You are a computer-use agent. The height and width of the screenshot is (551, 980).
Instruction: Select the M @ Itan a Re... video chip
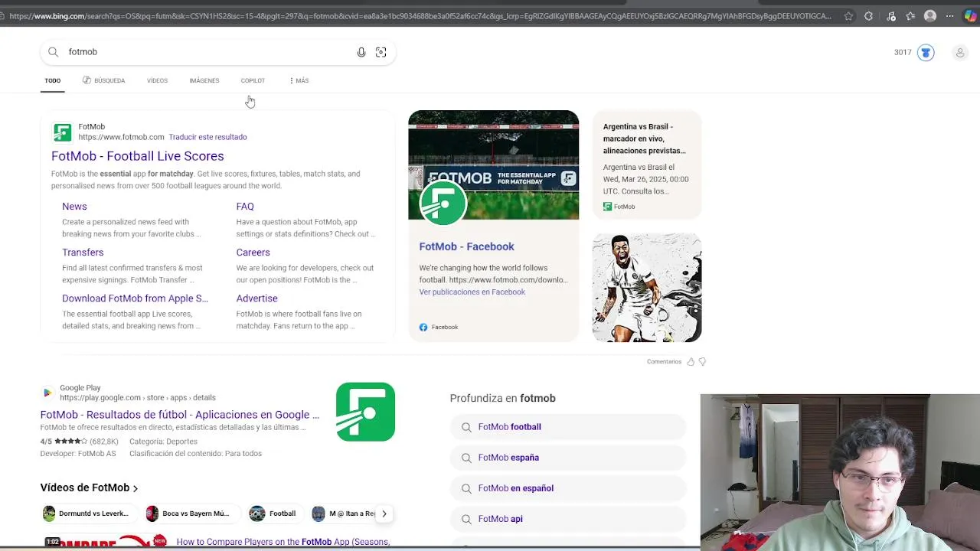click(x=343, y=514)
